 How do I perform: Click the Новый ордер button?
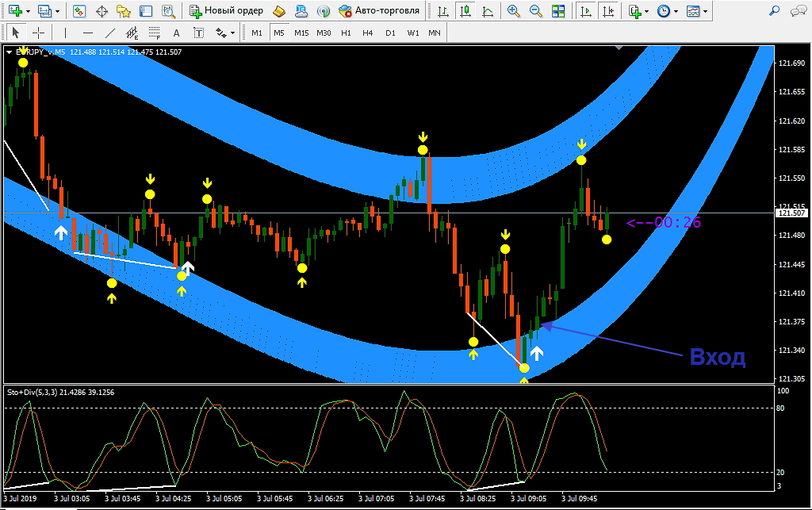click(226, 11)
